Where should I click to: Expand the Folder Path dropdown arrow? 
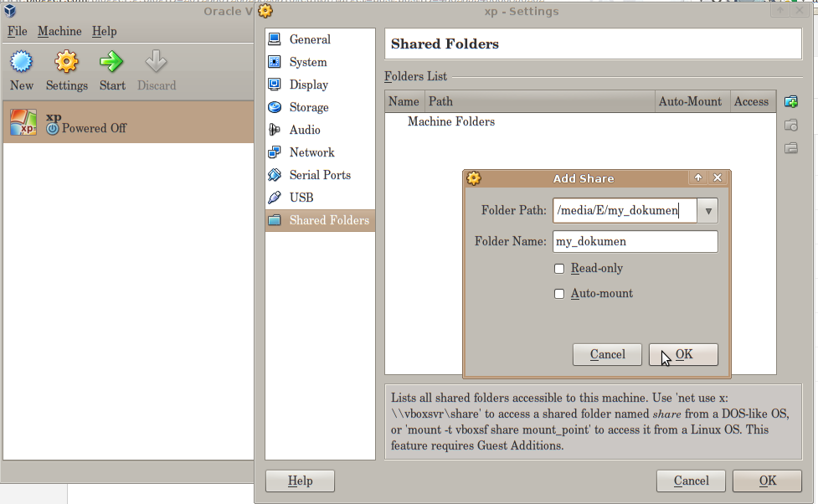pos(708,211)
